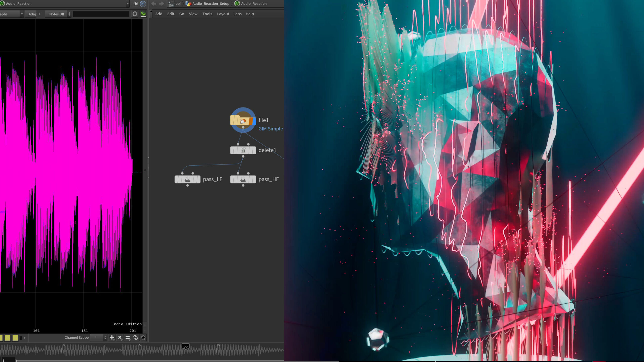Open the View menu
This screenshot has height=362, width=644.
point(193,14)
